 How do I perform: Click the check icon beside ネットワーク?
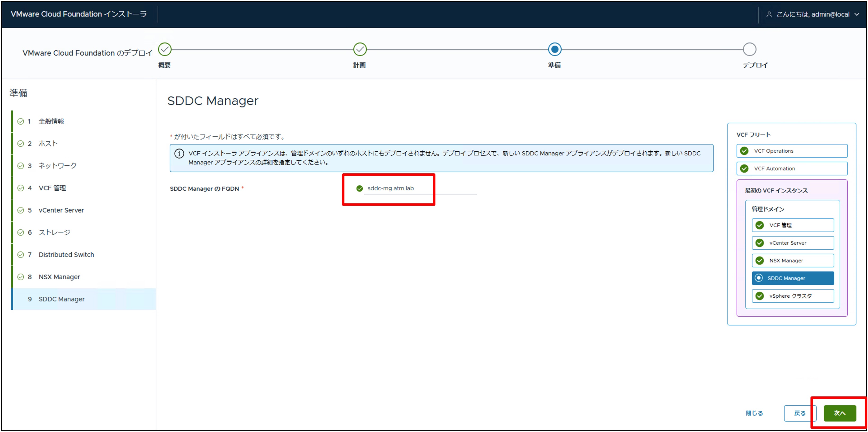[20, 166]
